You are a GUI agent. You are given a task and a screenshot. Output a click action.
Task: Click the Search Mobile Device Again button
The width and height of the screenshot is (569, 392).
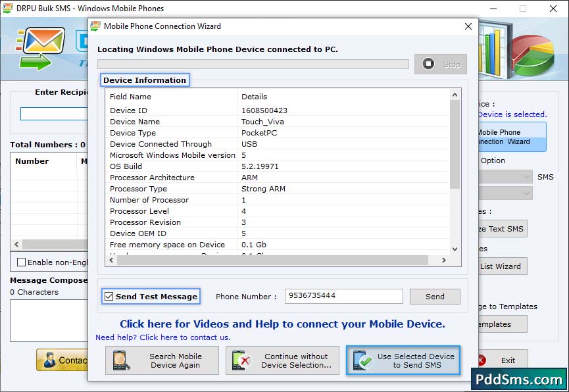[162, 360]
